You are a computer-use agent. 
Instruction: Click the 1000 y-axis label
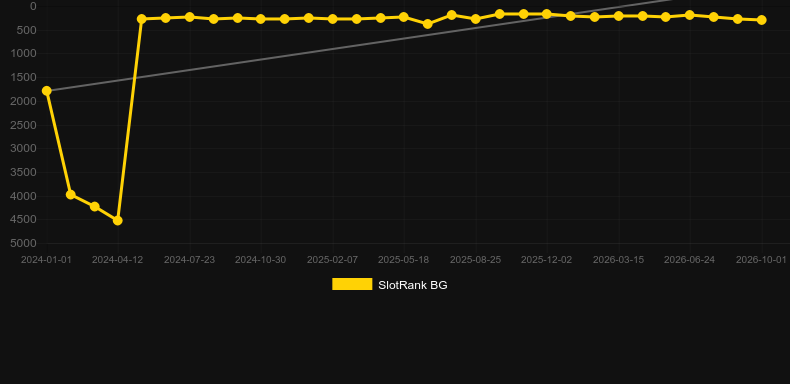(24, 53)
